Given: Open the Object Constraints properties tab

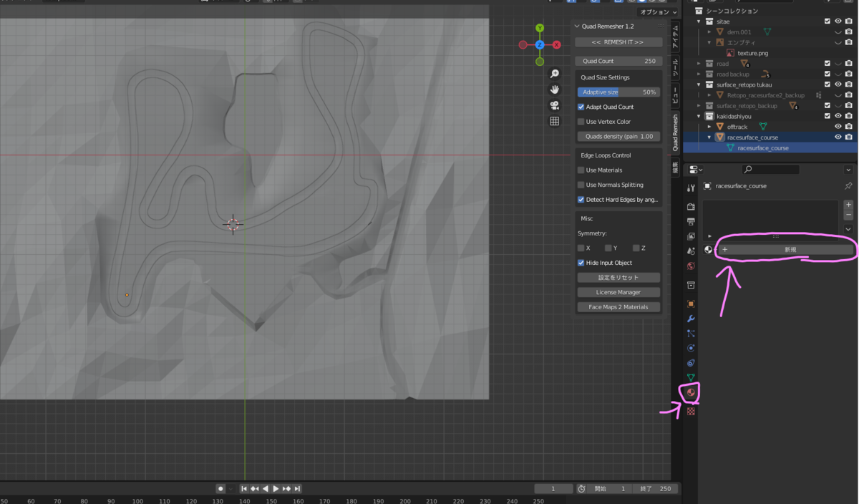Looking at the screenshot, I should coord(691,363).
